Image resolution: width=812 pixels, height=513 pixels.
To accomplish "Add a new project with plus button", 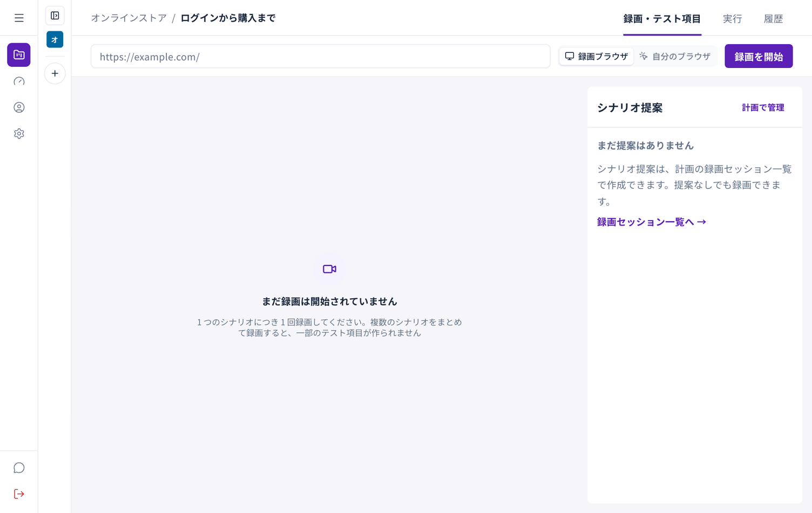I will click(55, 73).
